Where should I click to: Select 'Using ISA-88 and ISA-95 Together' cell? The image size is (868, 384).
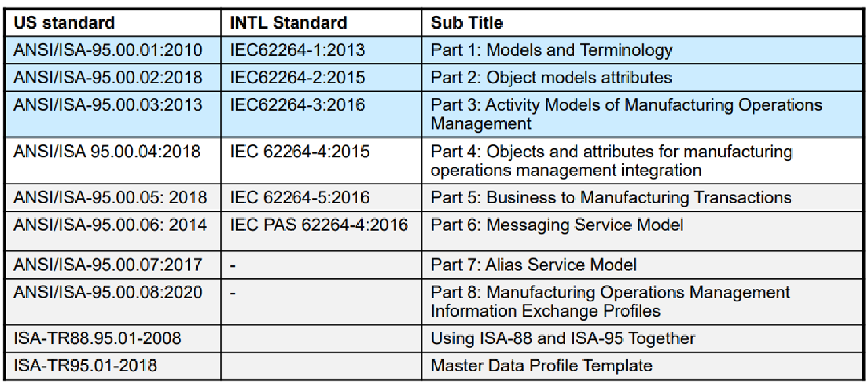click(642, 338)
